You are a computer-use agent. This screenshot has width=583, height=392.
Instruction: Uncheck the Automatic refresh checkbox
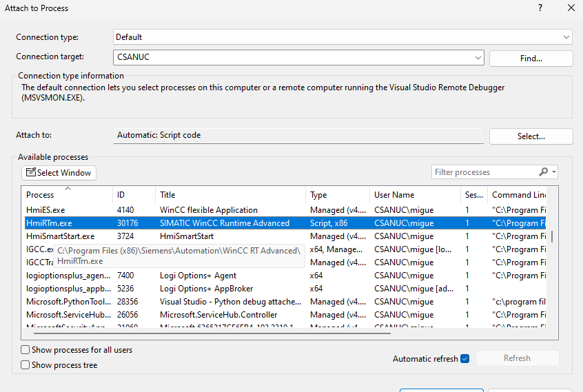click(464, 358)
